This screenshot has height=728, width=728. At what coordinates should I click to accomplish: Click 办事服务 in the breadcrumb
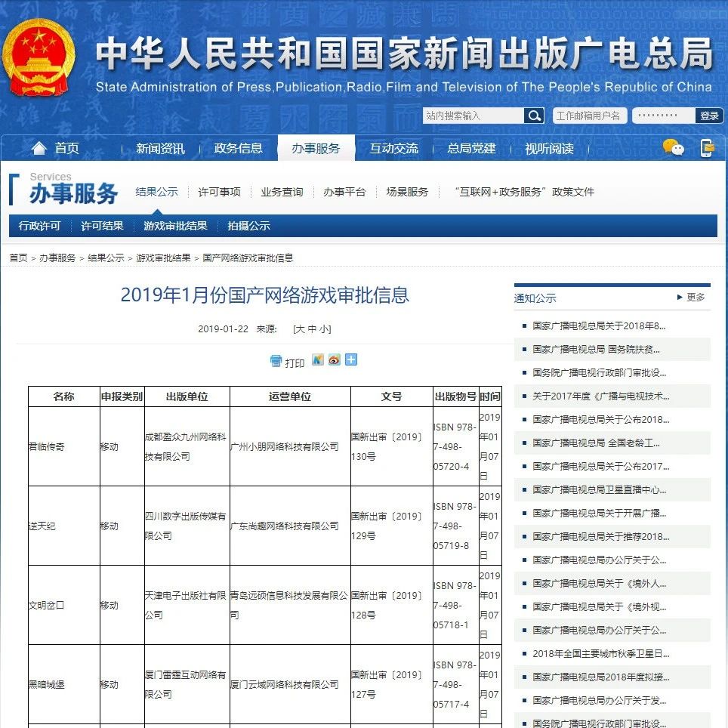click(x=57, y=258)
